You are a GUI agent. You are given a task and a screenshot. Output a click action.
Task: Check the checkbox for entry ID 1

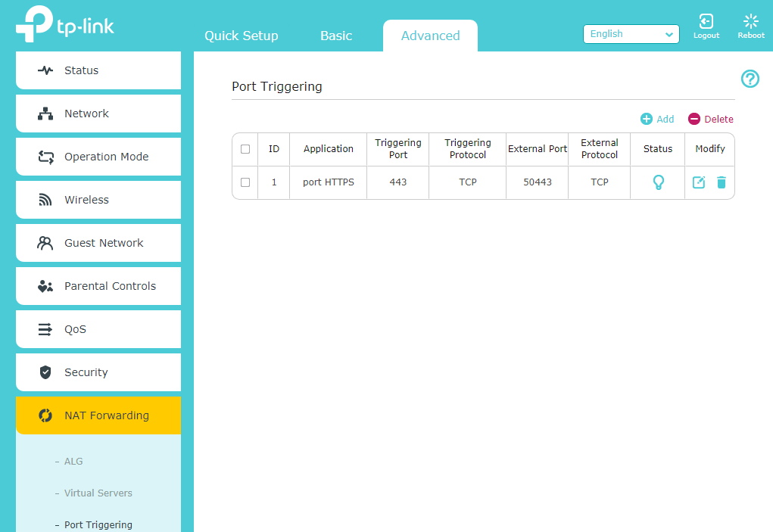245,182
